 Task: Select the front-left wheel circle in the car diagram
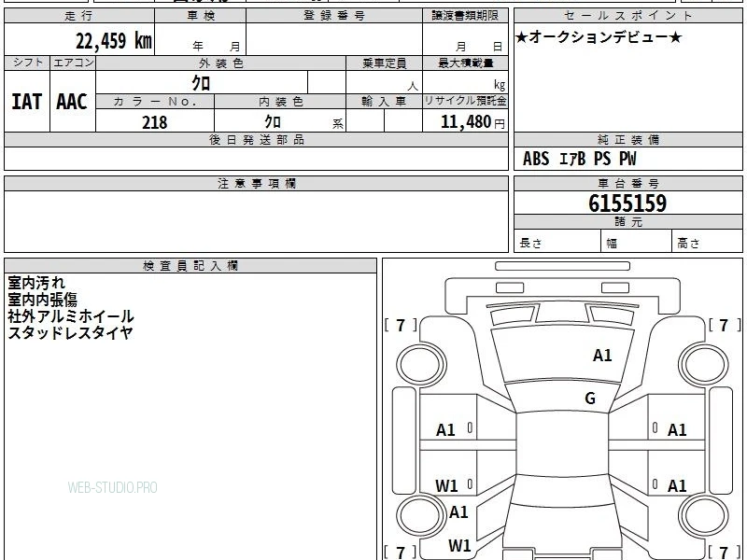421,365
